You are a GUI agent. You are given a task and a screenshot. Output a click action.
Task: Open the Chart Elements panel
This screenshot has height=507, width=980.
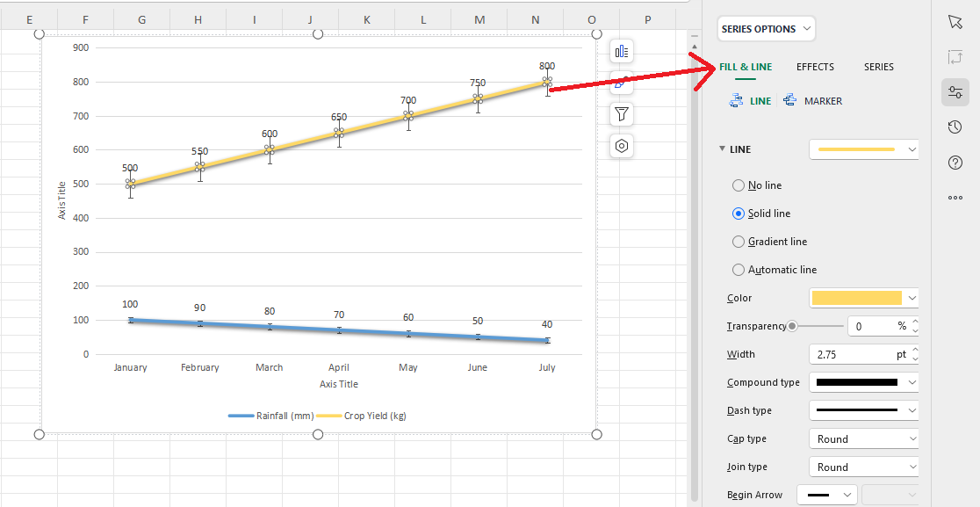tap(621, 51)
